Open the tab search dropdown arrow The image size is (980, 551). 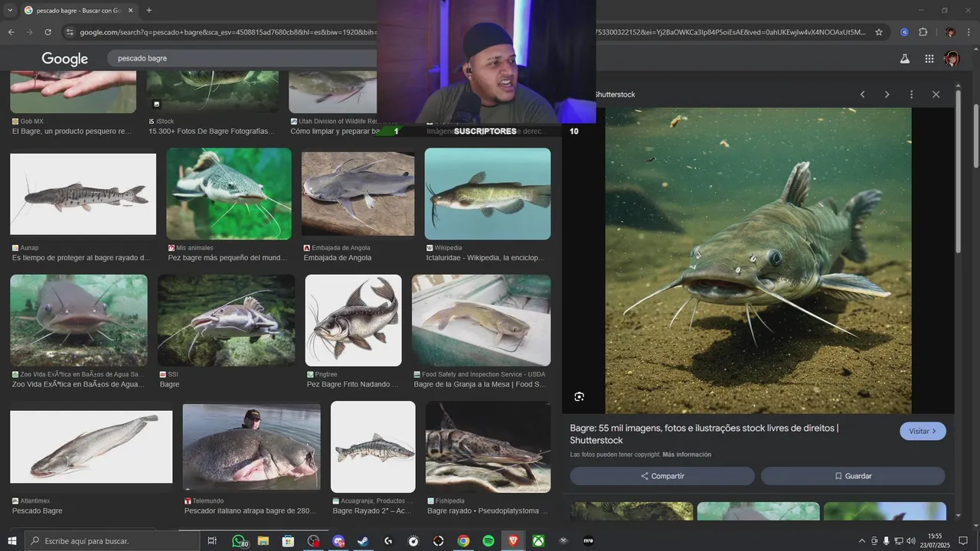coord(9,11)
